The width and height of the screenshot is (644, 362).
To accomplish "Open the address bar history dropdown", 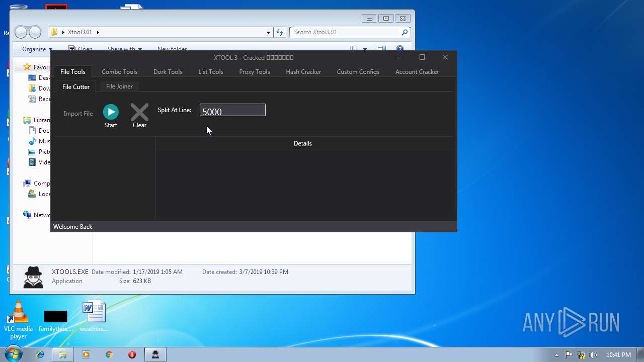I will pos(268,32).
